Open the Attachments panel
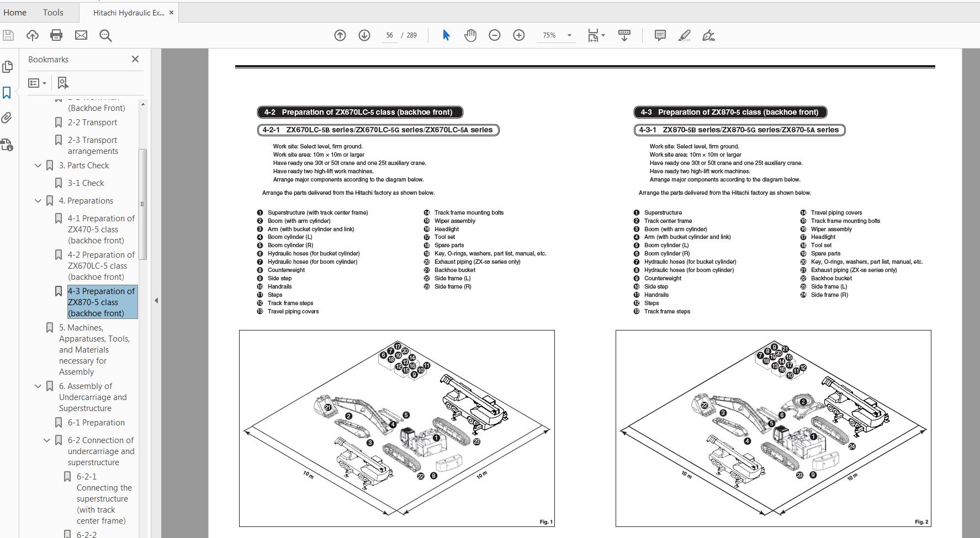The width and height of the screenshot is (980, 538). 8,118
